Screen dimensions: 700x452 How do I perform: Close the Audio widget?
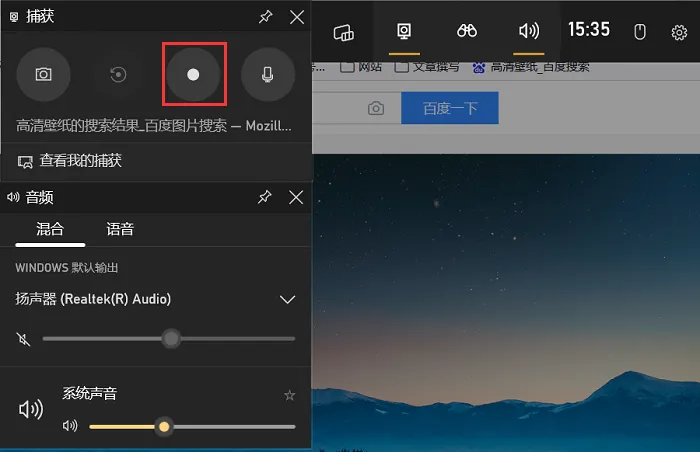tap(296, 197)
